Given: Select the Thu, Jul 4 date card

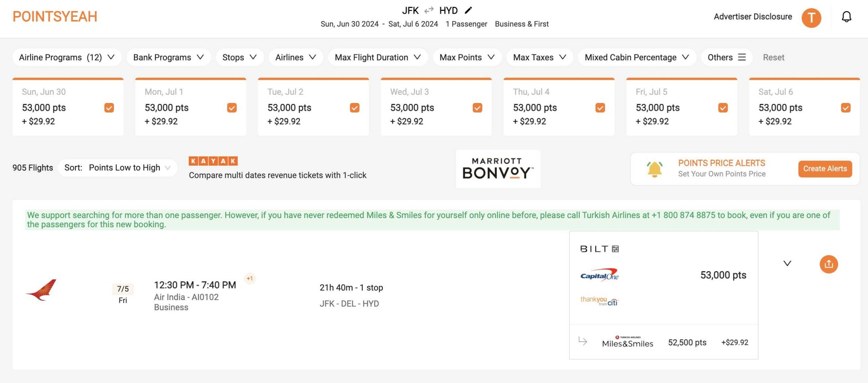Looking at the screenshot, I should (559, 107).
